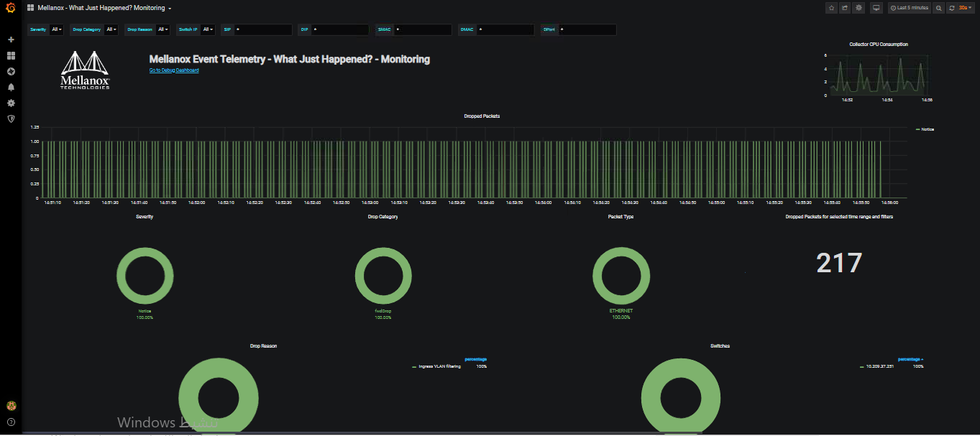Click the fwdDrop donut chart
980x436 pixels.
click(383, 276)
